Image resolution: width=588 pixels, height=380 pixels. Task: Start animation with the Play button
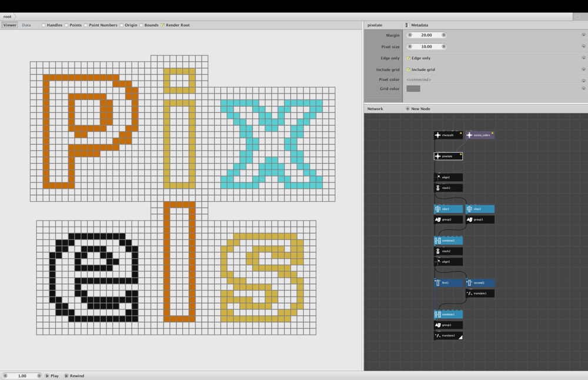pos(52,375)
